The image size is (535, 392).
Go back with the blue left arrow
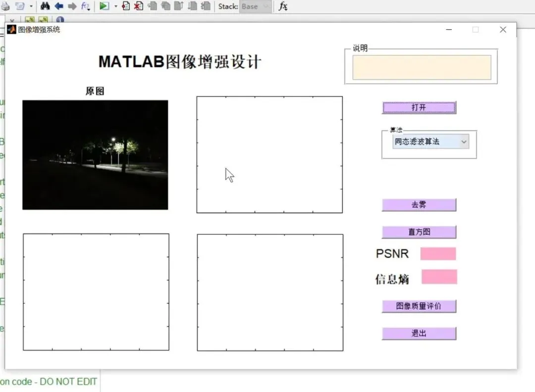pos(58,6)
